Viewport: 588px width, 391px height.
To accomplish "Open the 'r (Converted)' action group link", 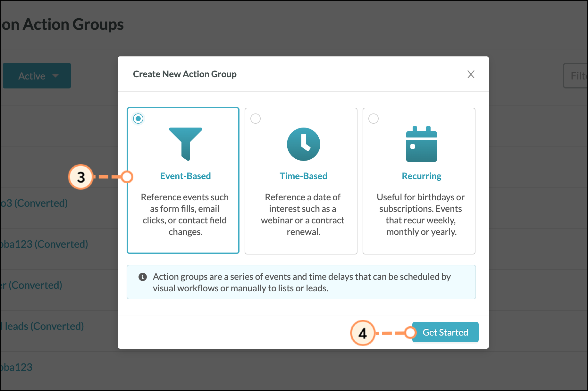I will pos(31,285).
